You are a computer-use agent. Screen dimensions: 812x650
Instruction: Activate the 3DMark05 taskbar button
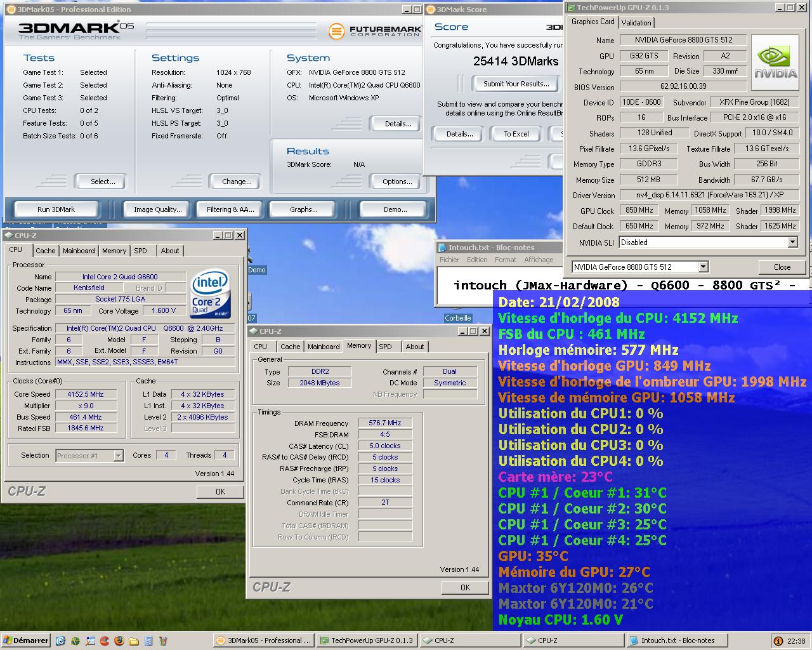click(x=264, y=640)
